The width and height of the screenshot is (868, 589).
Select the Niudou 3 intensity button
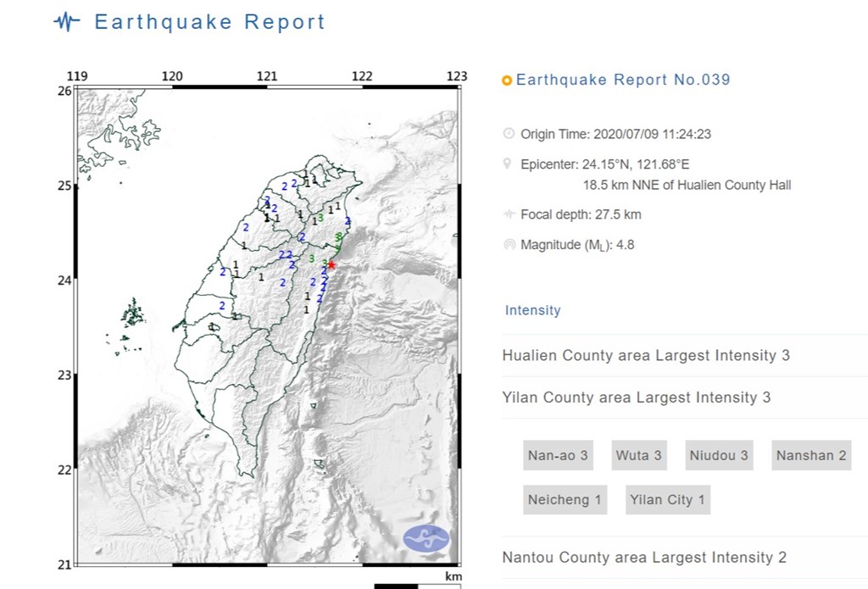coord(719,455)
